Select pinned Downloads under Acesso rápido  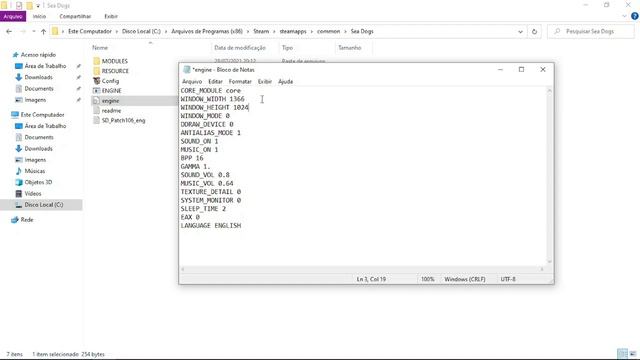click(x=38, y=77)
